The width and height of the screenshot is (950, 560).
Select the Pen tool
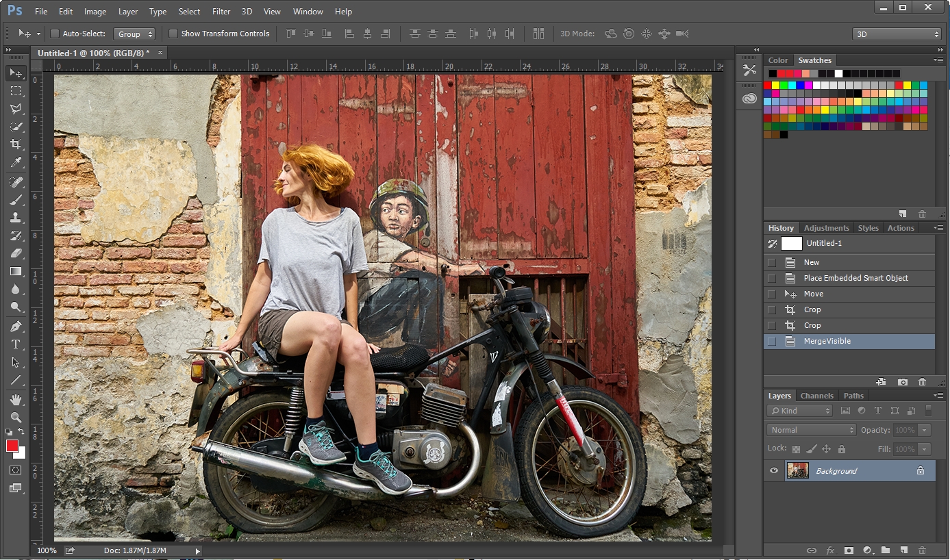15,327
